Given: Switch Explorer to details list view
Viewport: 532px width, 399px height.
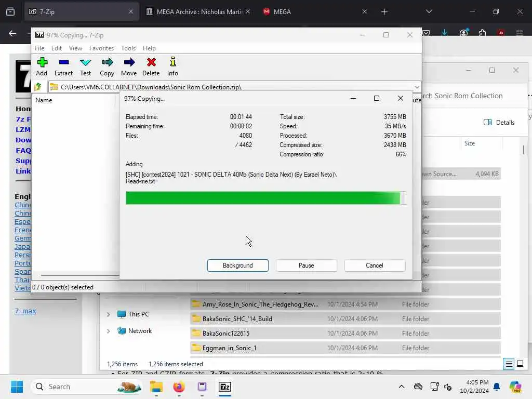Looking at the screenshot, I should point(509,364).
